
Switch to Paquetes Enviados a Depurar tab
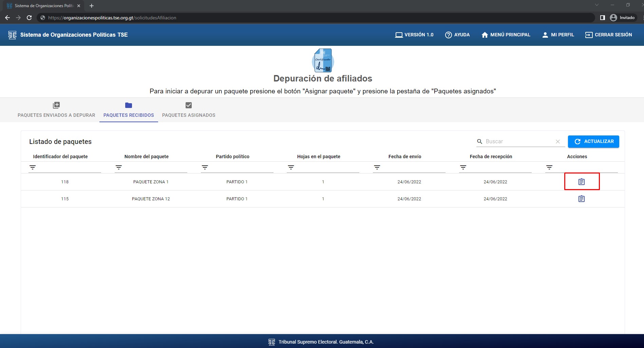pos(56,110)
